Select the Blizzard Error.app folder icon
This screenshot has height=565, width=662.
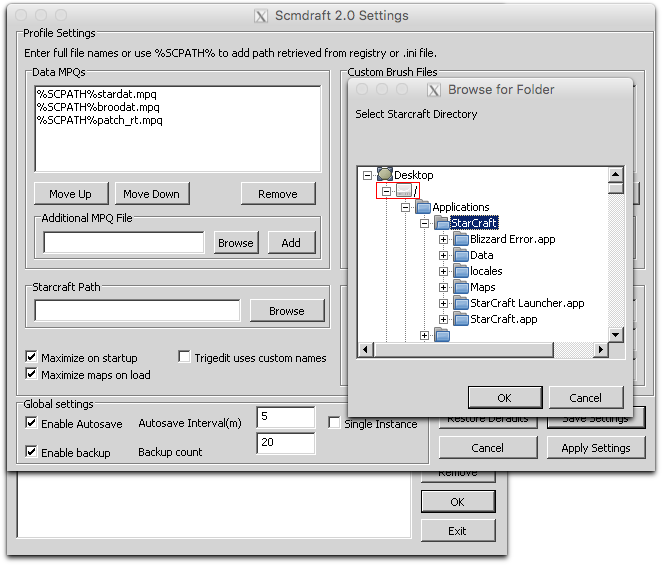460,239
